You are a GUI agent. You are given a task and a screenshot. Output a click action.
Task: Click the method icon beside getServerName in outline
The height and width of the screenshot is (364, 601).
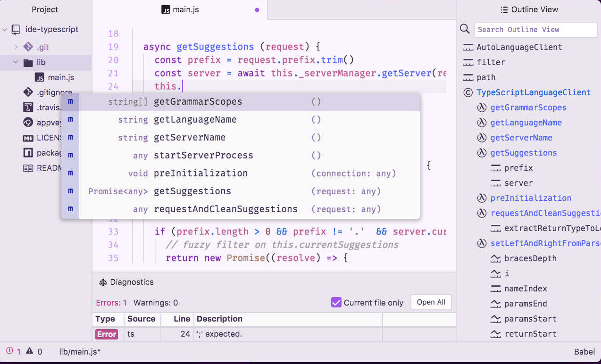coord(482,138)
